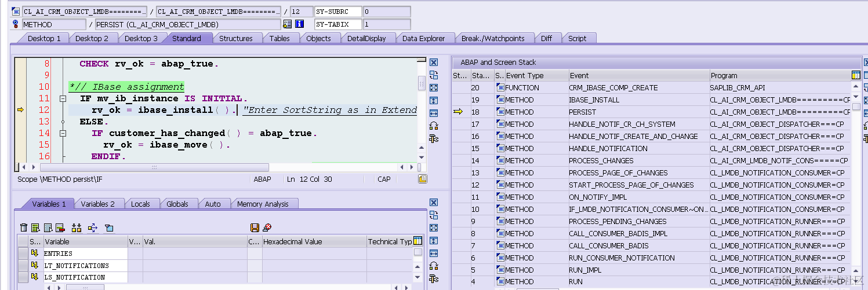Click the SY-SUBRC value field

tap(387, 12)
